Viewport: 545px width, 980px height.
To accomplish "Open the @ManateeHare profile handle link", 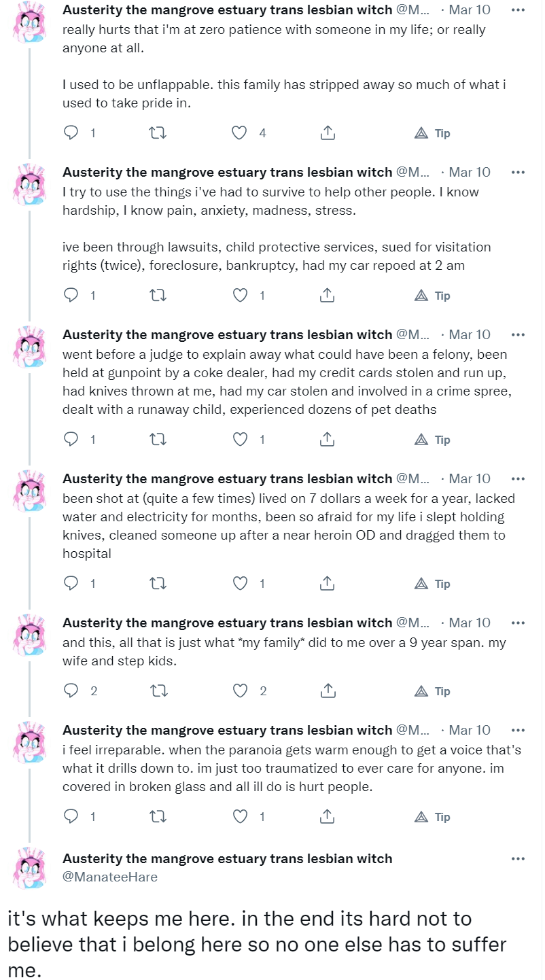I will coord(110,877).
